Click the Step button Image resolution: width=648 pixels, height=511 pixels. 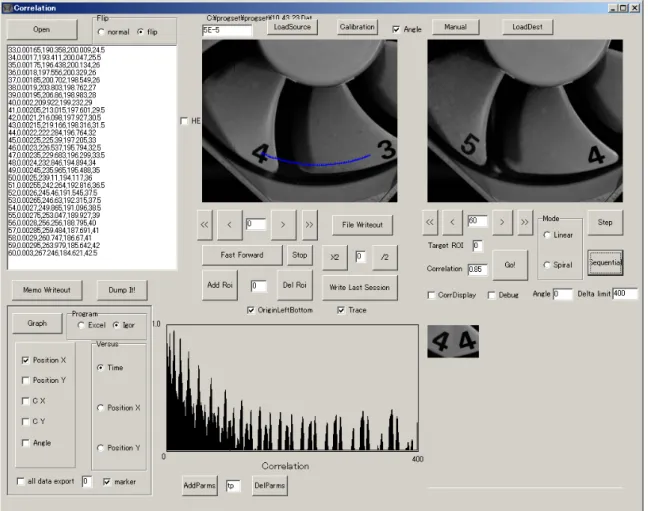pos(605,222)
